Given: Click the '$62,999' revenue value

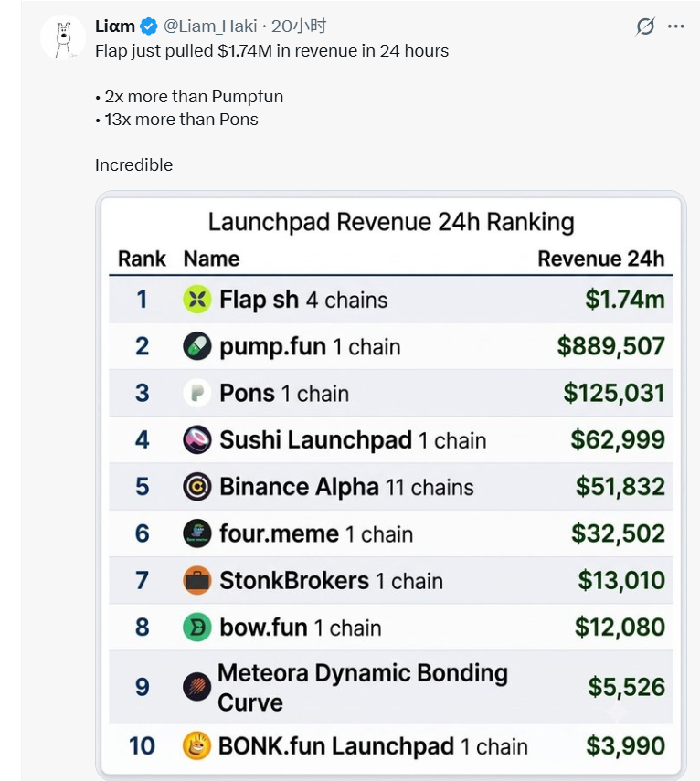Looking at the screenshot, I should pyautogui.click(x=618, y=439).
